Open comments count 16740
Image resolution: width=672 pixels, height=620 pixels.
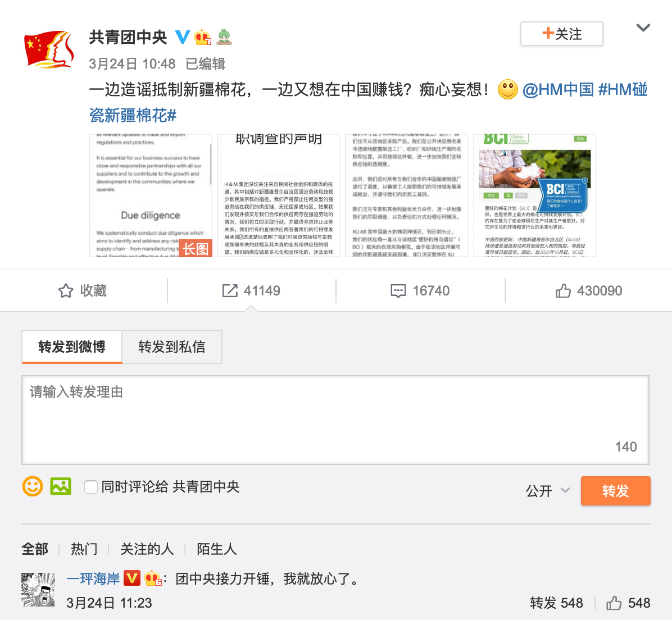pos(420,290)
